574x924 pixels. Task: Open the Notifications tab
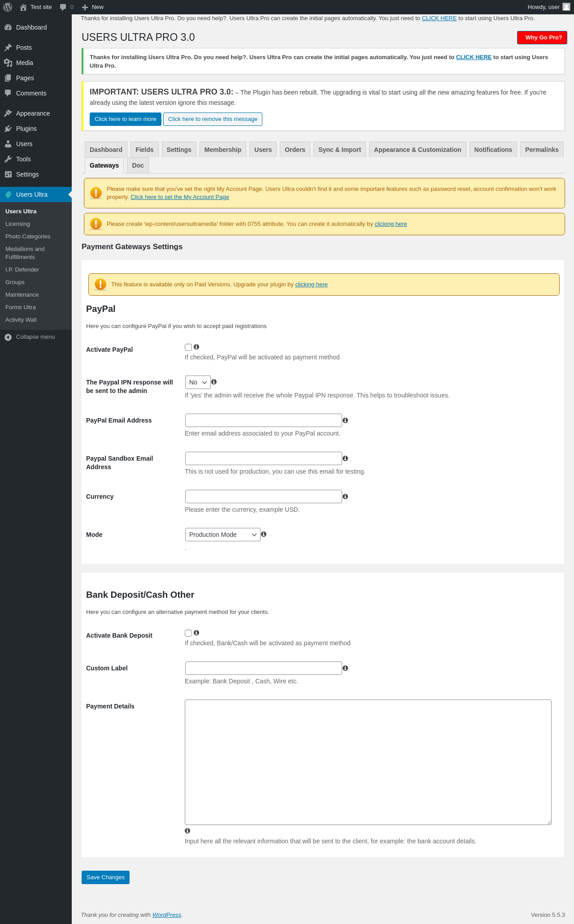click(493, 150)
